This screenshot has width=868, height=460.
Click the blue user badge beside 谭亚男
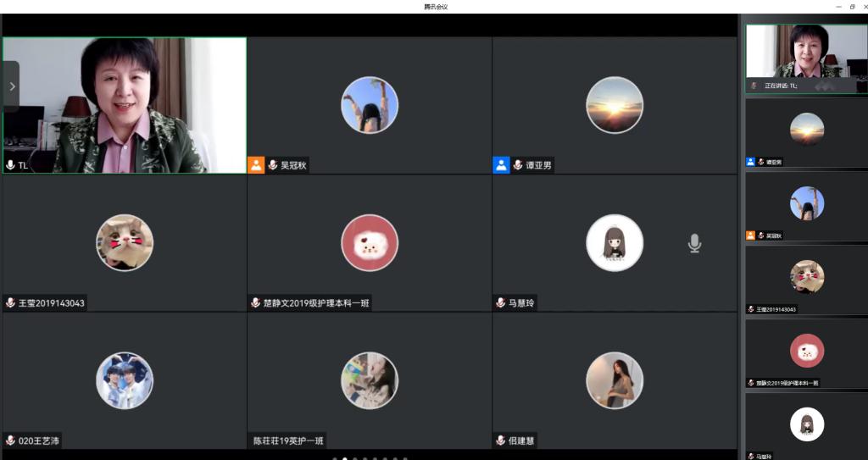501,165
